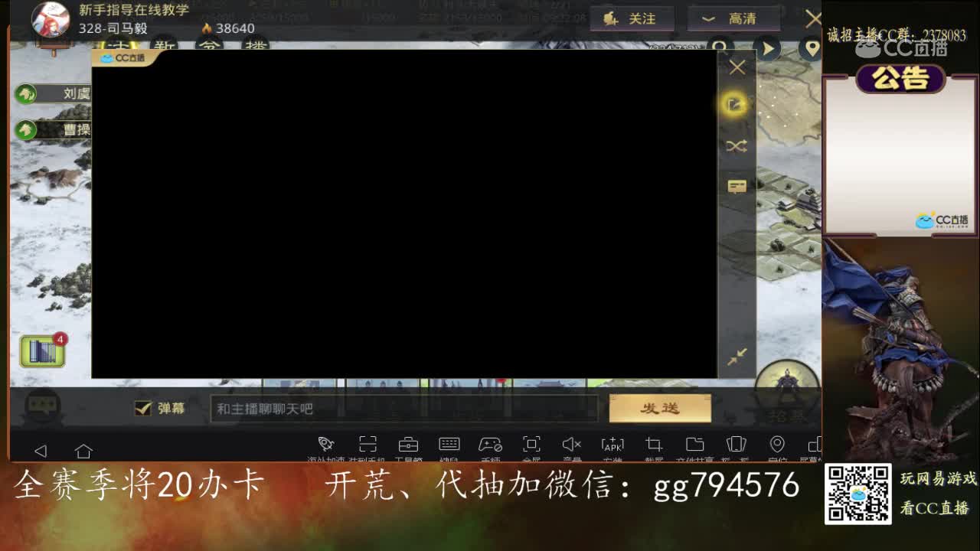
Task: Click the screen-capture bracket icon in toolbar
Action: (x=367, y=445)
